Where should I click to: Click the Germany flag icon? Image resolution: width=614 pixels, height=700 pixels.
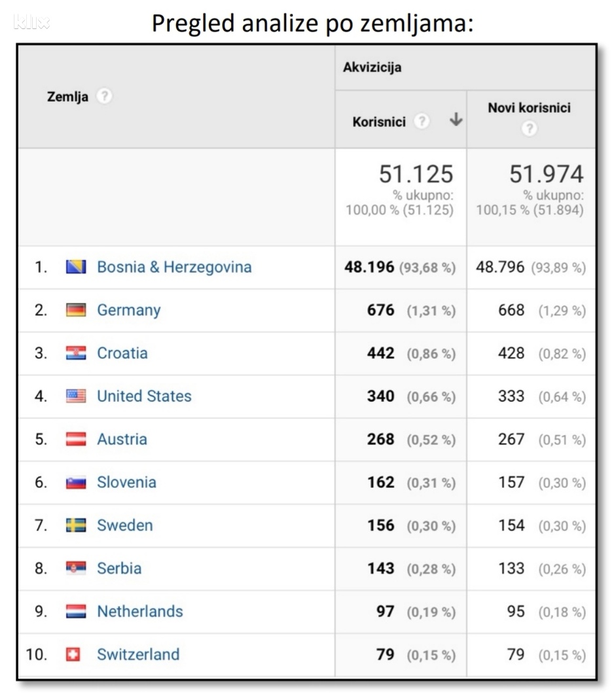(76, 310)
